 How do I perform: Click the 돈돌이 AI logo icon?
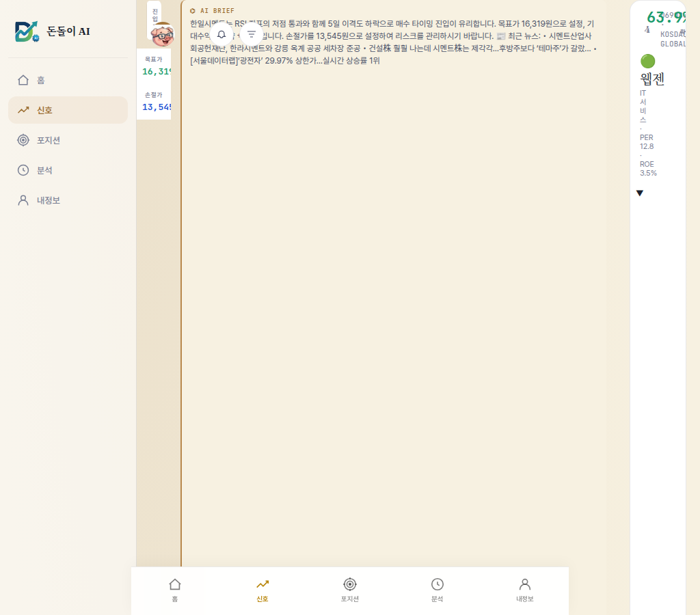[x=27, y=31]
